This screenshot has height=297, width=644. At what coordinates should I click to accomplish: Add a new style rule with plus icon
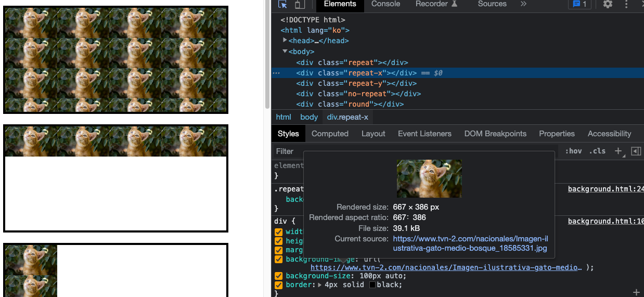pos(619,151)
